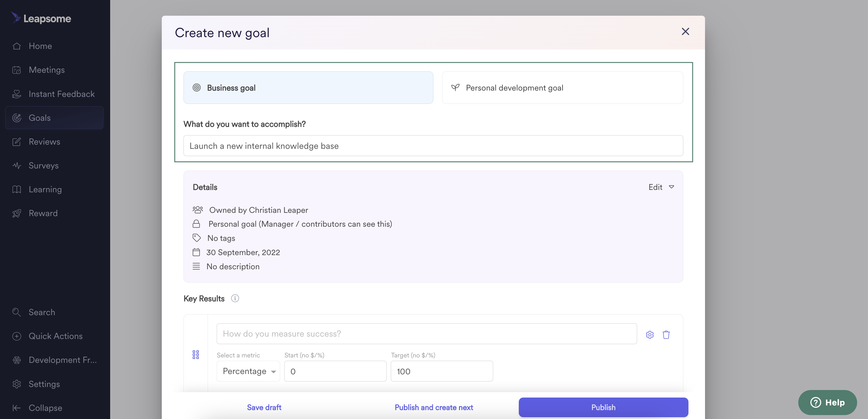Click Publish and create next
Image resolution: width=868 pixels, height=419 pixels.
click(434, 408)
